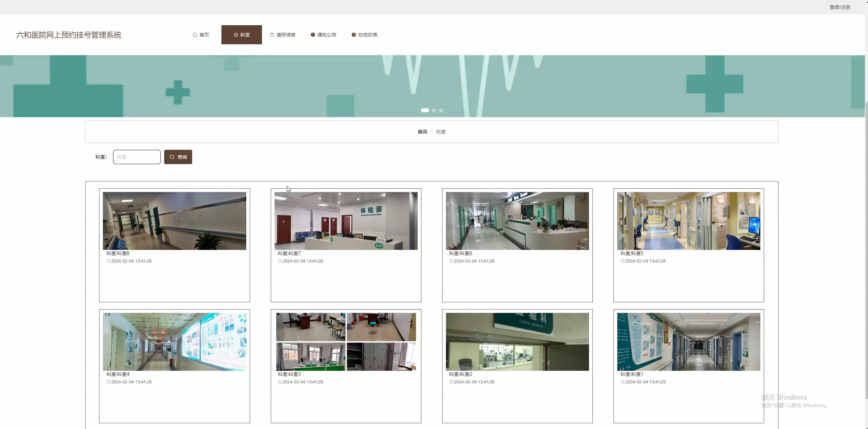
Task: Click the clock icon under 科室4
Action: pos(108,382)
